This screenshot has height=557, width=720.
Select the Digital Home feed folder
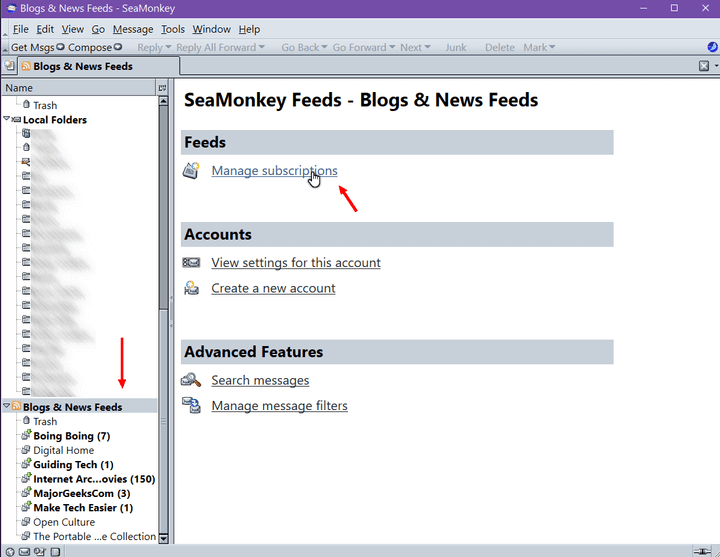pos(63,450)
